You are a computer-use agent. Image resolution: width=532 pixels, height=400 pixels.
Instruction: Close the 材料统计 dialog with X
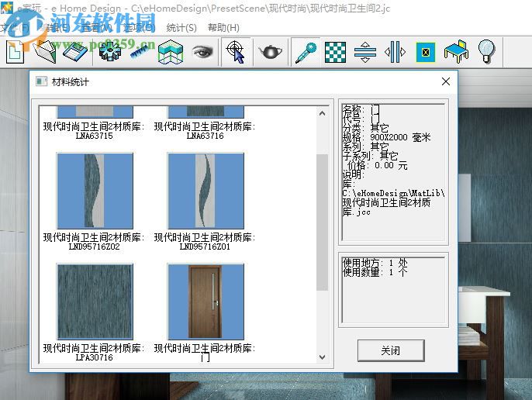pyautogui.click(x=446, y=81)
